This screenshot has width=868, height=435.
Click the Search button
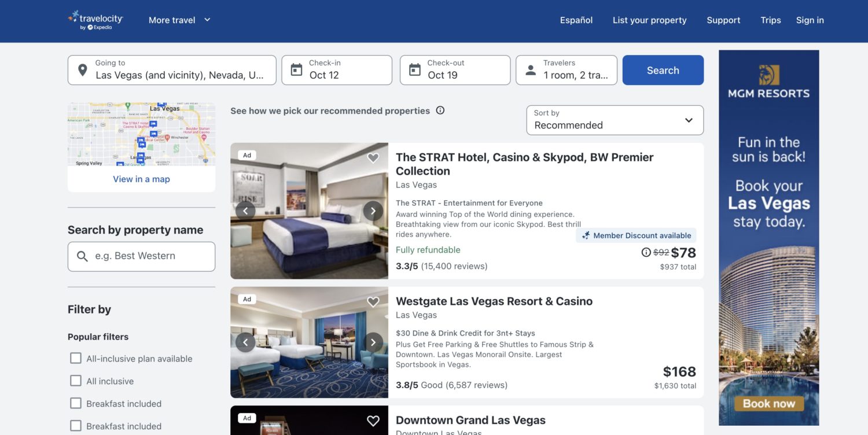(x=663, y=69)
